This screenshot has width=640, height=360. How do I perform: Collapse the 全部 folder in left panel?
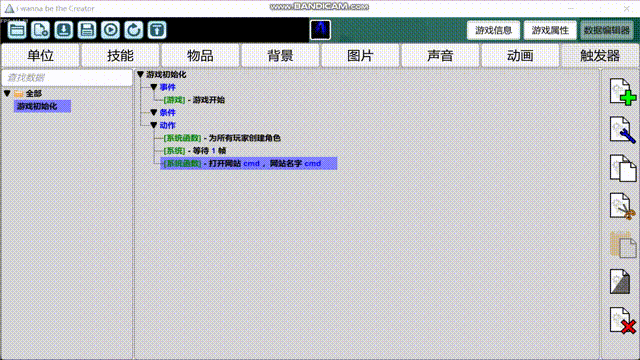tap(7, 93)
